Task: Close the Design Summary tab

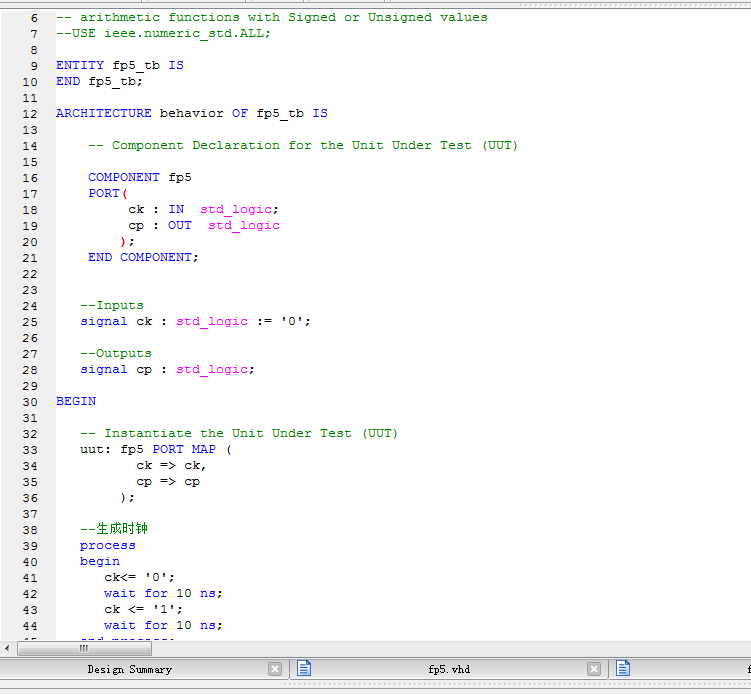Action: tap(275, 669)
